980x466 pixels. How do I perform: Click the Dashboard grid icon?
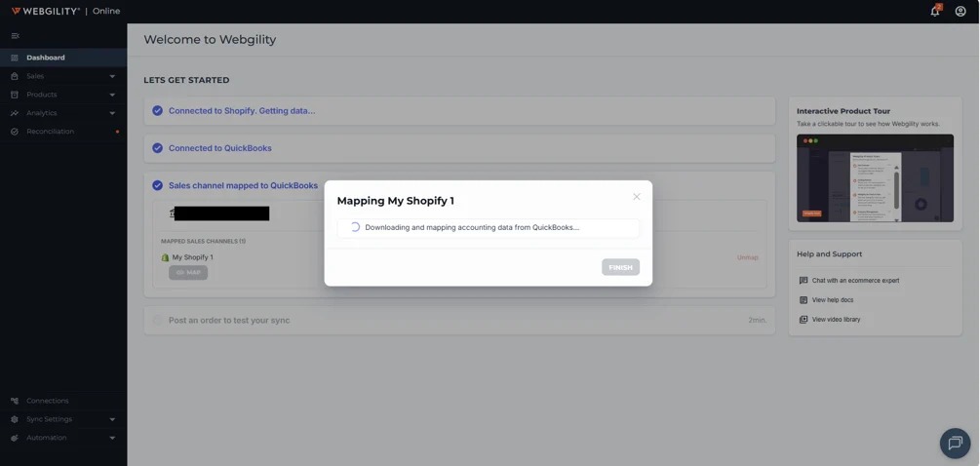(15, 58)
